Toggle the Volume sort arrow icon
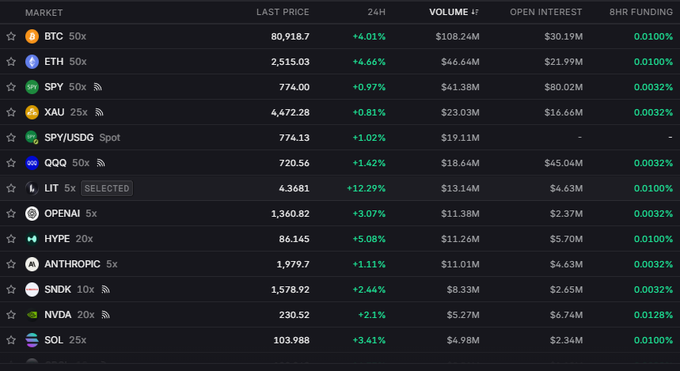This screenshot has height=371, width=680. coord(475,12)
